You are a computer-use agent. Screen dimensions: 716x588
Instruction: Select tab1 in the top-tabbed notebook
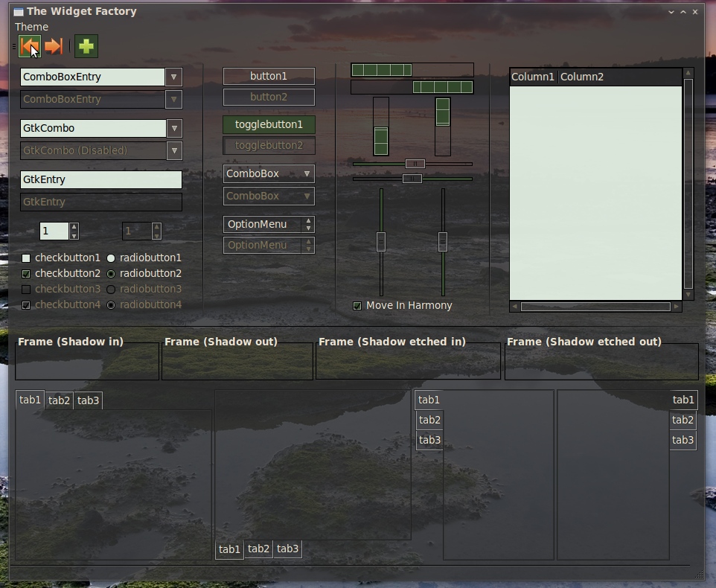pos(30,400)
